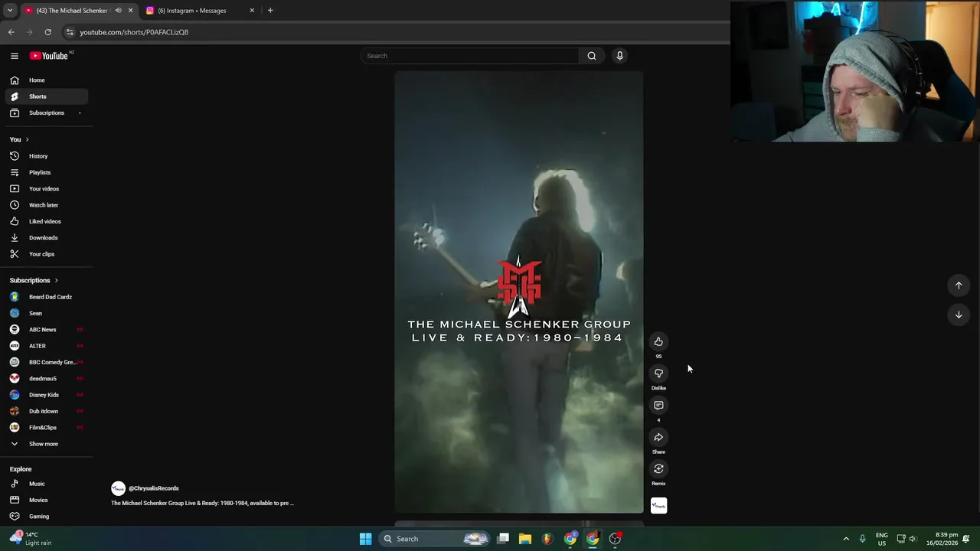Open a new browser tab
This screenshot has width=980, height=551.
[x=270, y=11]
